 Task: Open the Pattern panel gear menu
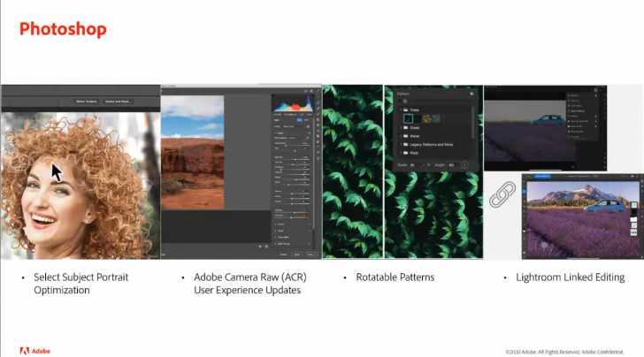click(471, 94)
